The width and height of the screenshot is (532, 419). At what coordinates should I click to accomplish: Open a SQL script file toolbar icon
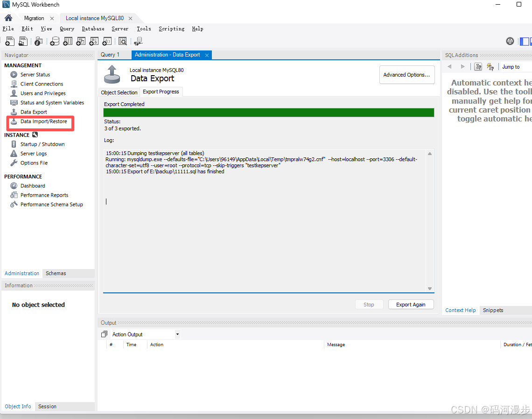pos(23,41)
